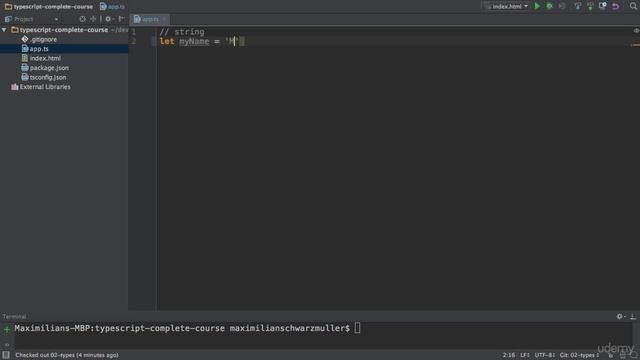Open Search Everywhere magnifier

point(633,6)
